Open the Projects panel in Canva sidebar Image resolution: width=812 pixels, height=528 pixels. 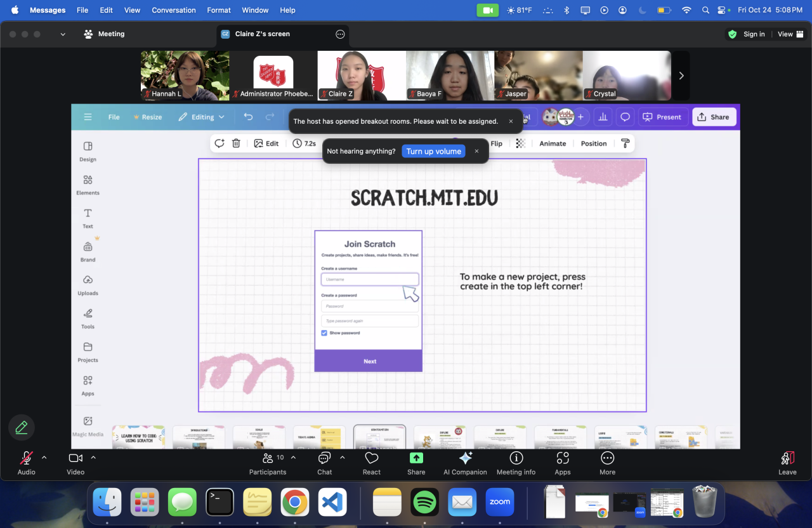pyautogui.click(x=88, y=352)
